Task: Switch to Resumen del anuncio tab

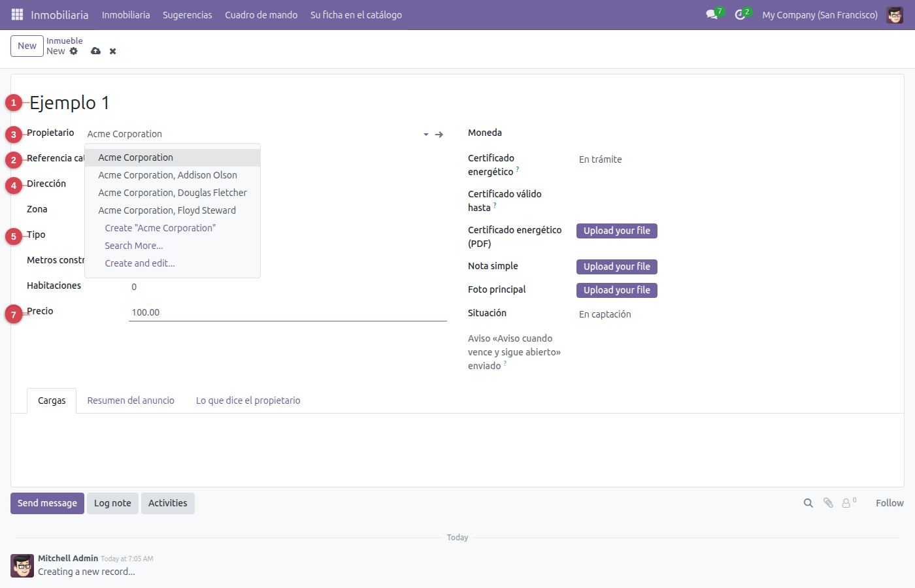Action: 131,400
